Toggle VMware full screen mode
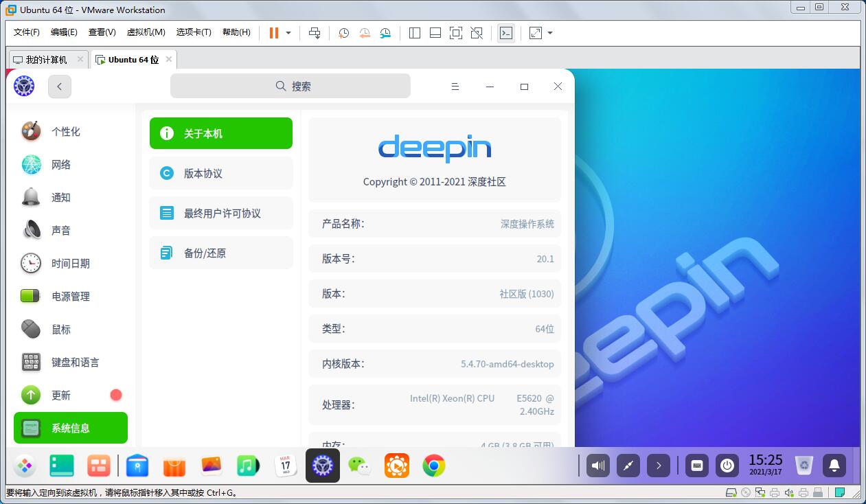The height and width of the screenshot is (504, 866). (x=455, y=33)
